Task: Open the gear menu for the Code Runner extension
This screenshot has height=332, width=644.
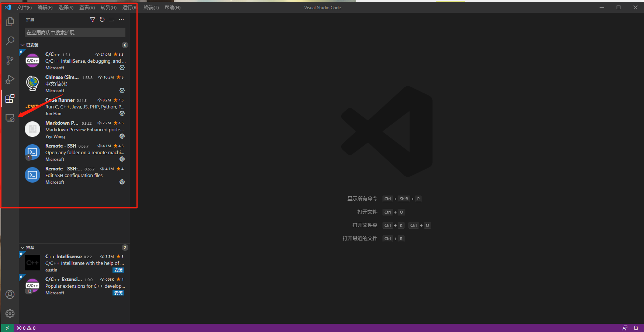Action: pos(122,113)
